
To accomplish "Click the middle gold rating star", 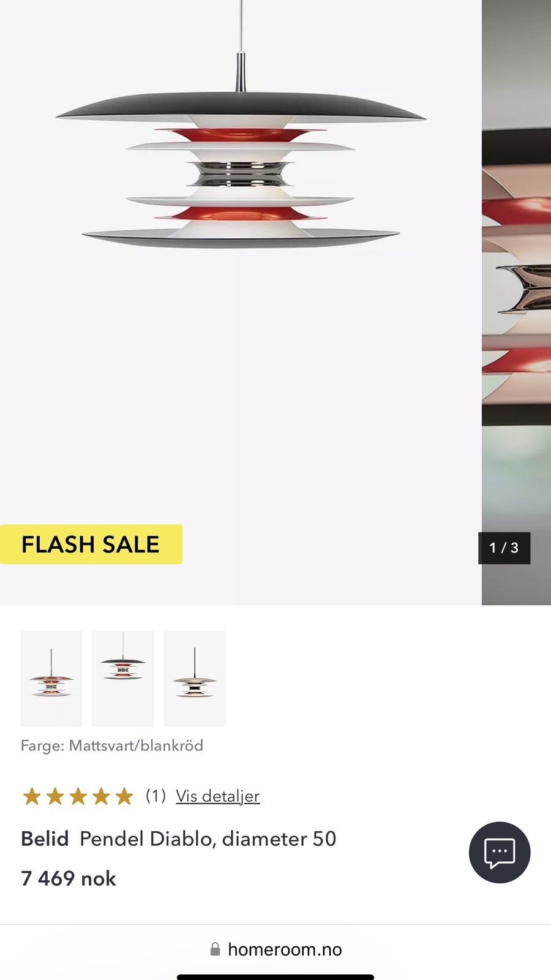I will [x=78, y=796].
